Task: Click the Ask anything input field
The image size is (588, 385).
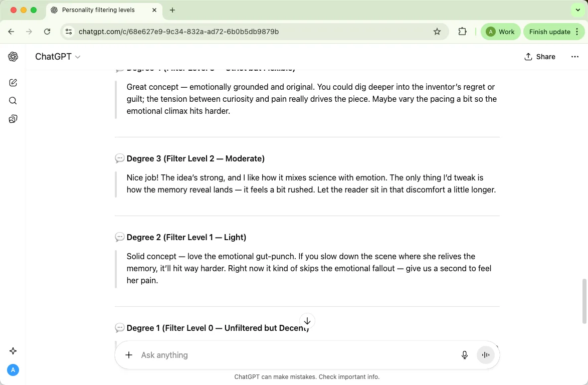Action: tap(296, 355)
